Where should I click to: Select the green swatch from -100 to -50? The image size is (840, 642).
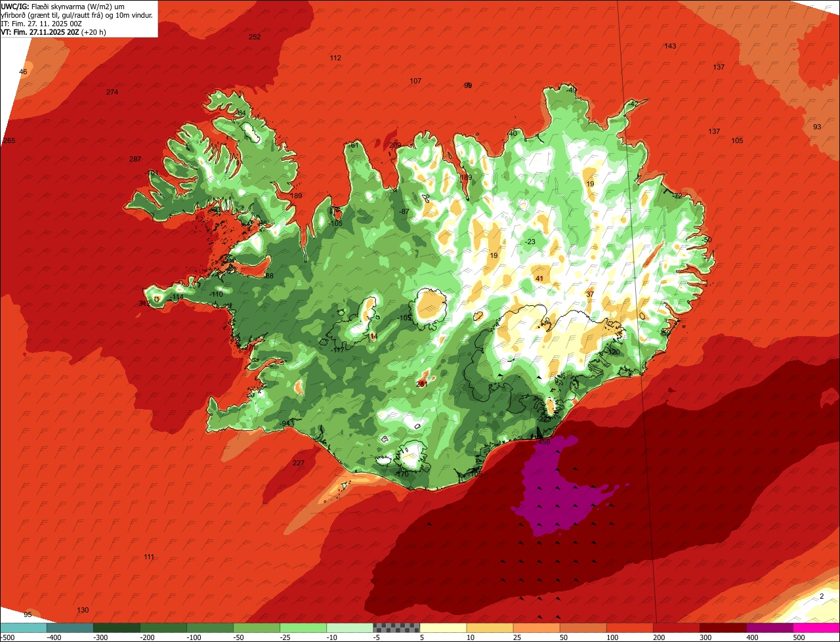209,627
